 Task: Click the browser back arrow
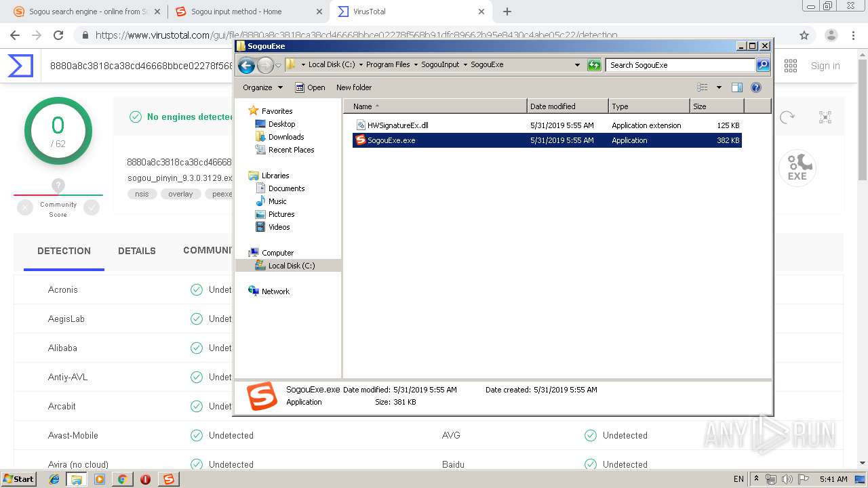pyautogui.click(x=15, y=35)
